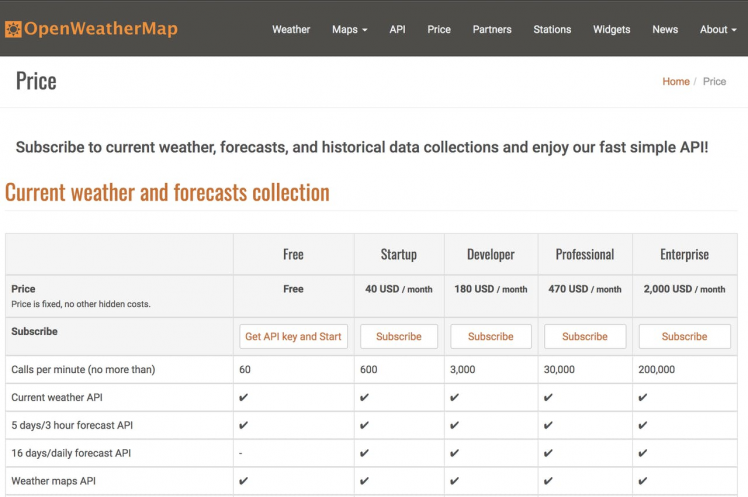Go to the Price nav item
The width and height of the screenshot is (748, 497).
pyautogui.click(x=439, y=30)
